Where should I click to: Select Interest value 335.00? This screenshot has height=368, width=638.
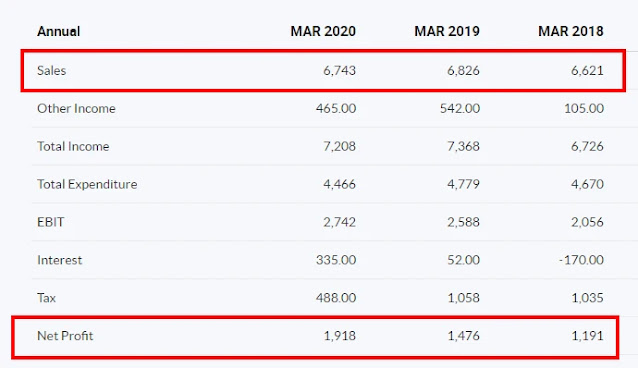click(x=336, y=260)
